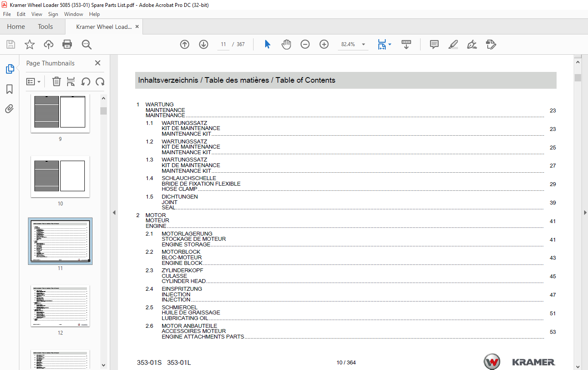Go to next page with down arrow
The width and height of the screenshot is (588, 370).
click(x=204, y=44)
